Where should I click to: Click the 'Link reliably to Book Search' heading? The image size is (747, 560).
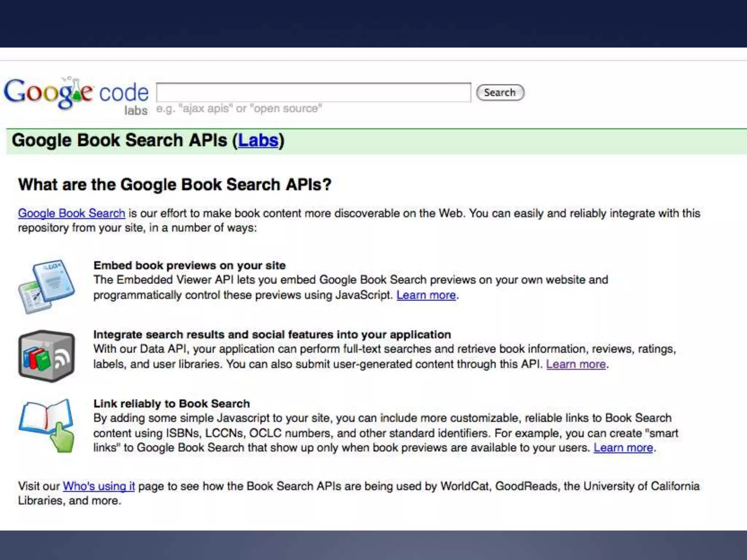click(171, 404)
